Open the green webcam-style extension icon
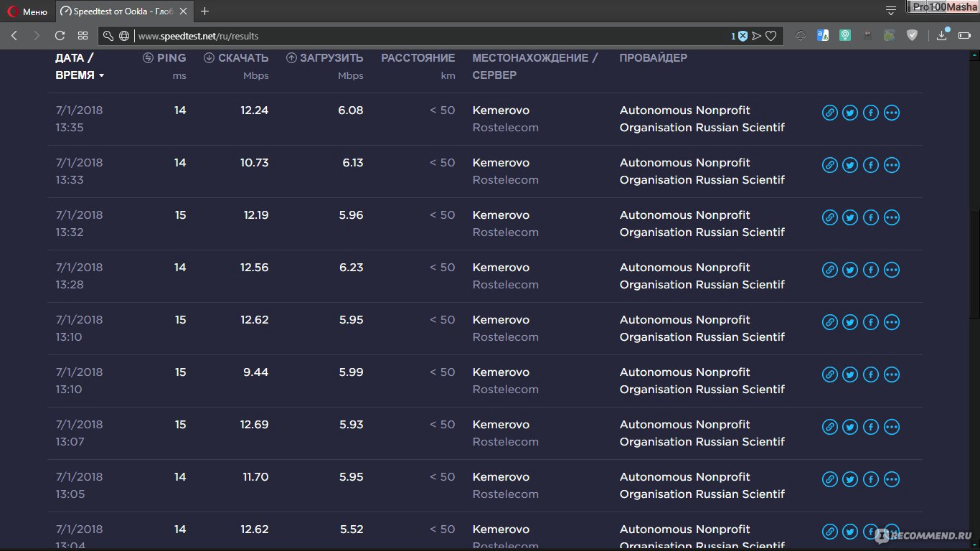980x551 pixels. 845,35
